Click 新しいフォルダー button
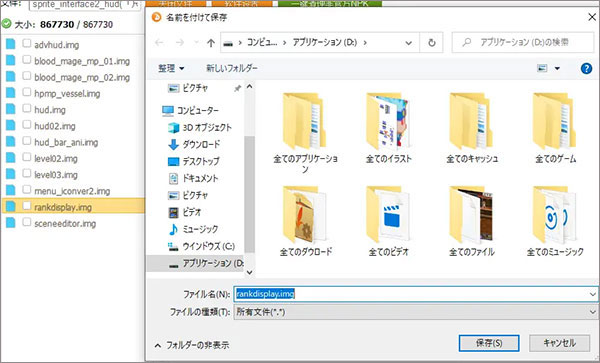Screen dimensions: 600x363 click(232, 68)
